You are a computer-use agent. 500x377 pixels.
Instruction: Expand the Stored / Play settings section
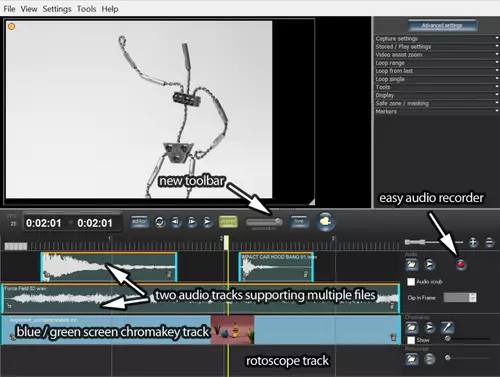436,47
